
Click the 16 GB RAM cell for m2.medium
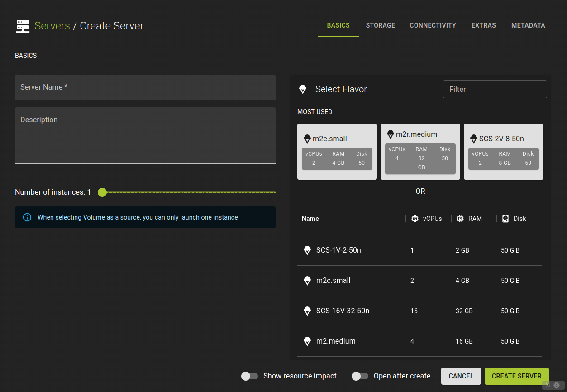[x=464, y=341]
